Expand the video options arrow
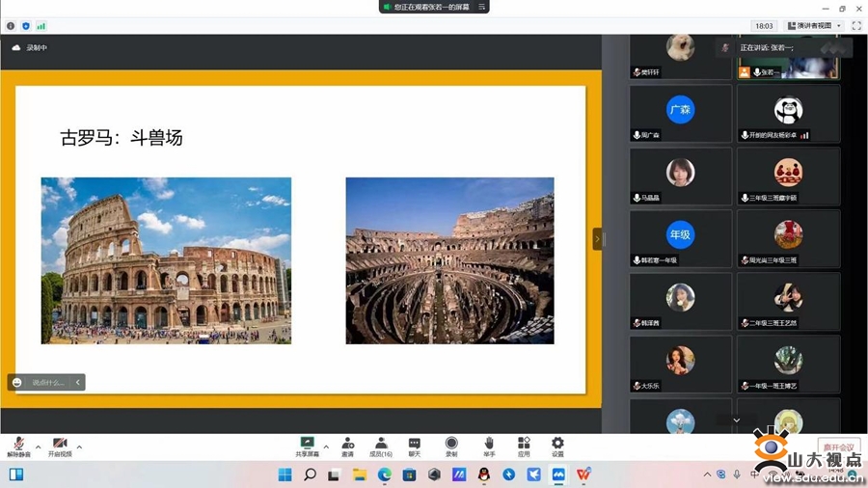868x488 pixels. pos(79,447)
